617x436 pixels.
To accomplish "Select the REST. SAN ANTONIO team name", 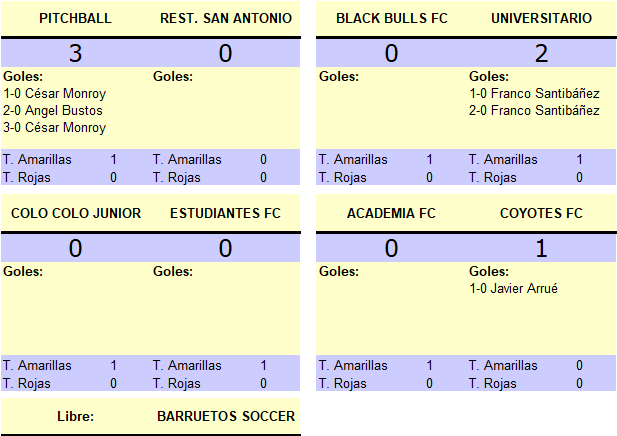I will [226, 18].
